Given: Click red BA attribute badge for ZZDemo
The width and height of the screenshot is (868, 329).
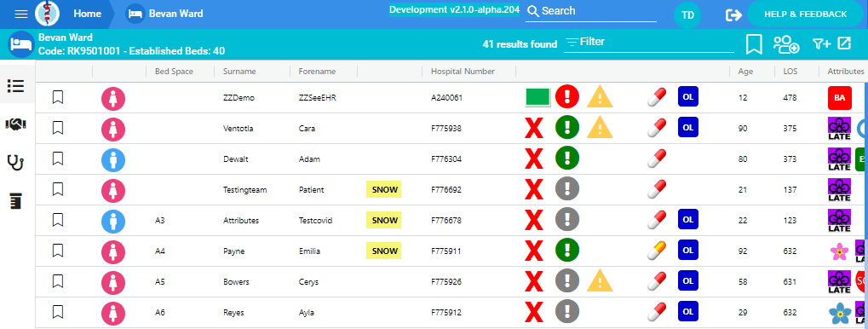Looking at the screenshot, I should click(x=839, y=98).
